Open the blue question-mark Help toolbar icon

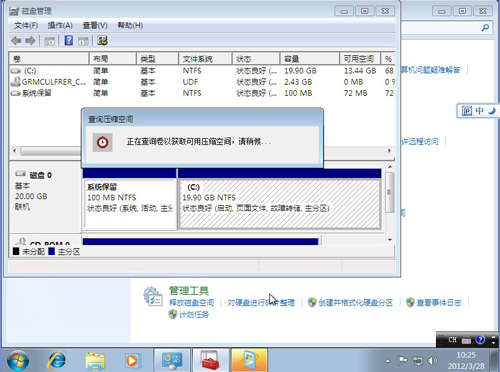click(x=69, y=41)
